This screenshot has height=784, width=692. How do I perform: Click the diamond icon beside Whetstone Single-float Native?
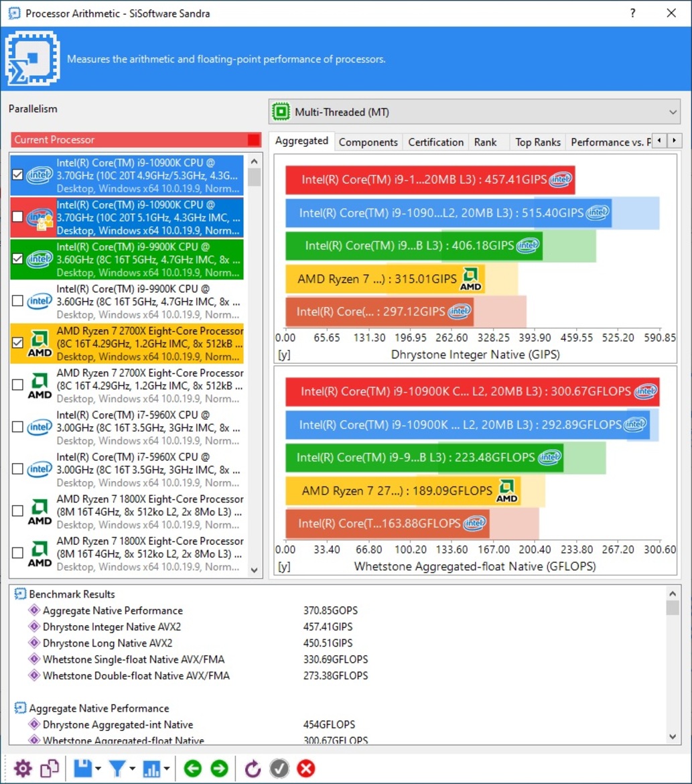[34, 659]
